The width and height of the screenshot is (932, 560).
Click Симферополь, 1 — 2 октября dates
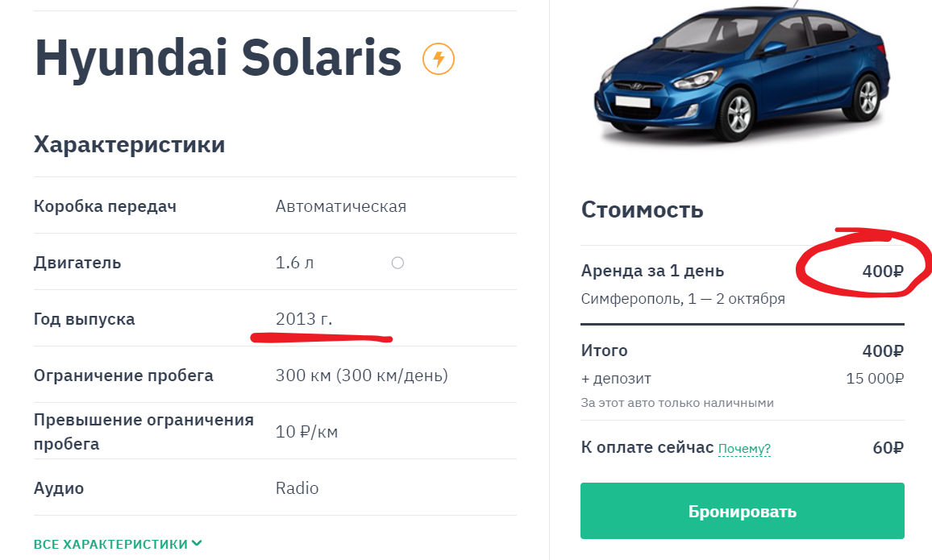pyautogui.click(x=683, y=299)
